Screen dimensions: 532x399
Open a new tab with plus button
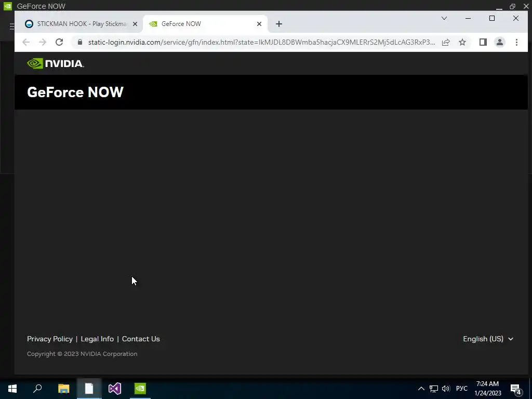click(279, 24)
